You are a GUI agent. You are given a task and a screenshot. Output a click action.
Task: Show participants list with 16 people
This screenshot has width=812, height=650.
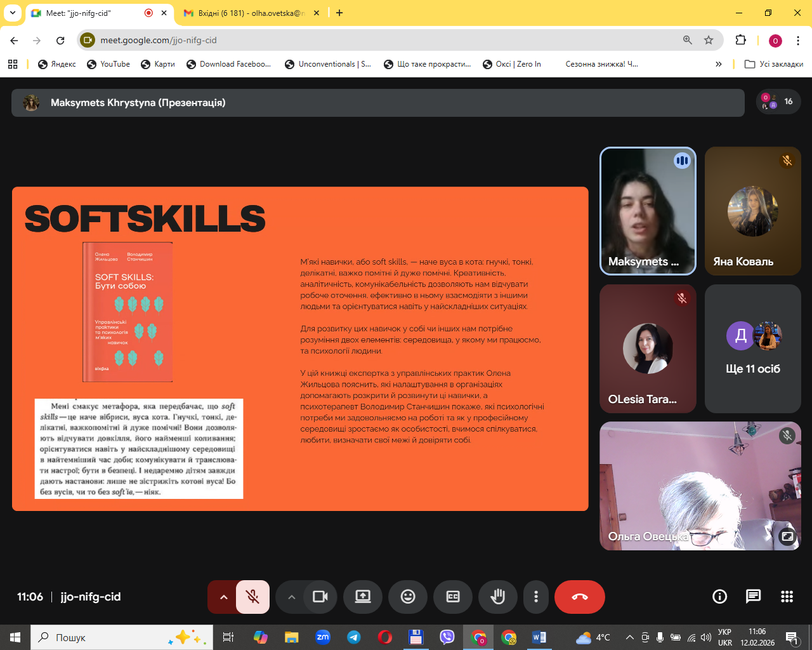point(778,102)
